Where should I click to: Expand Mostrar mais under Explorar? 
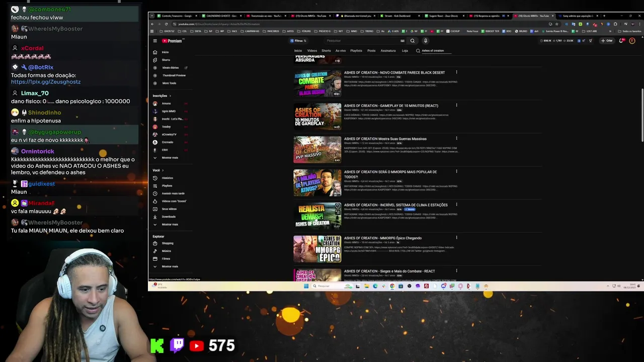170,266
